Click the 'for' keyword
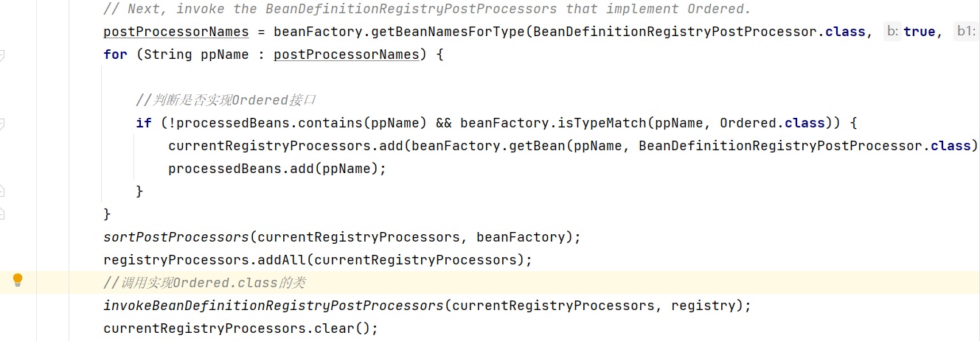Image resolution: width=980 pixels, height=341 pixels. 115,55
